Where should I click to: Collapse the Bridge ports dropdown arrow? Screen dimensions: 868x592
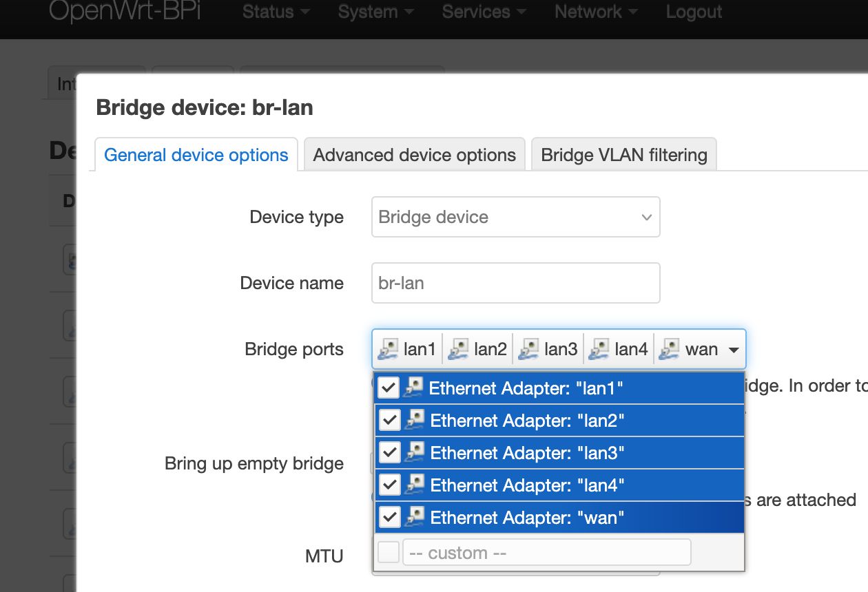(734, 350)
